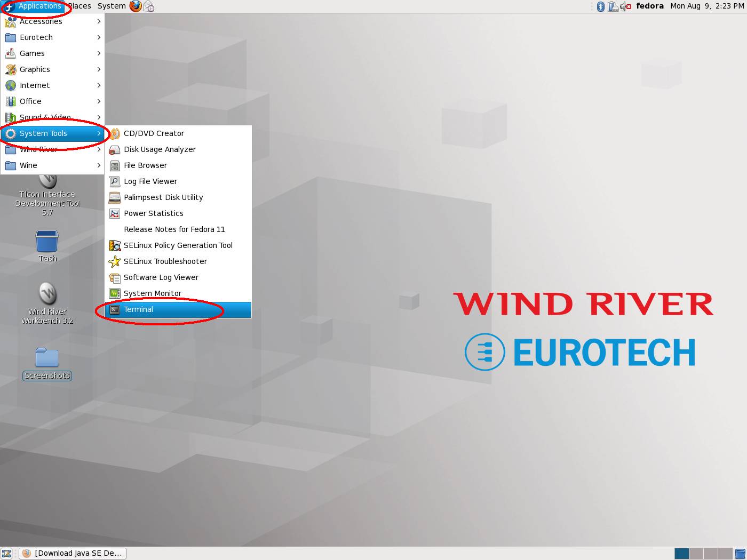Expand the Sound & Video submenu arrow
The height and width of the screenshot is (560, 747).
click(99, 117)
